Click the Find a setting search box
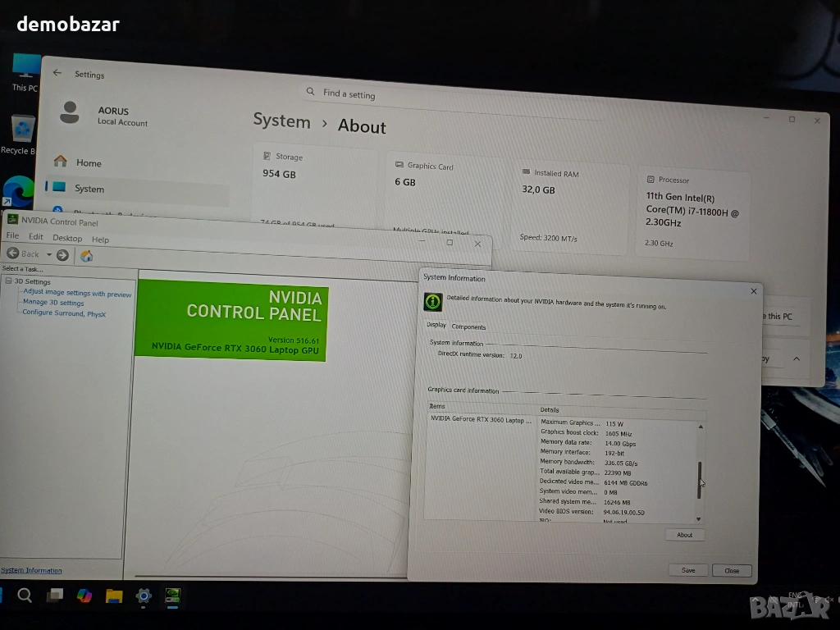 point(459,94)
